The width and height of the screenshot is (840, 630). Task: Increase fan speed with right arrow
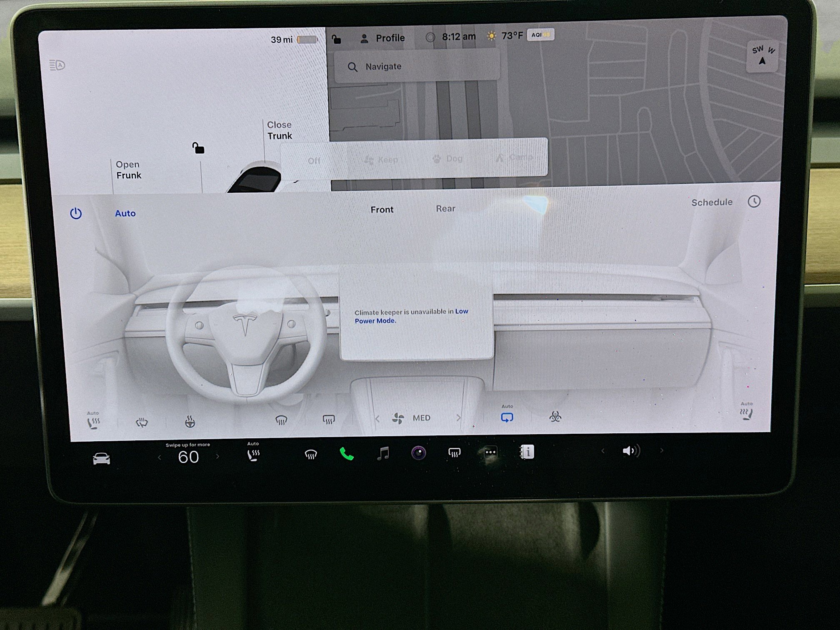tap(459, 417)
